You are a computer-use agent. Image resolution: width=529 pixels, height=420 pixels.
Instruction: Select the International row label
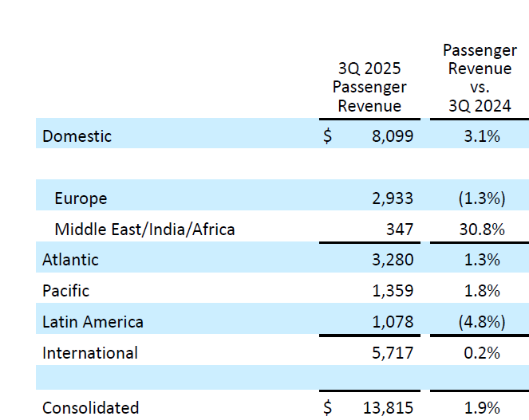click(x=90, y=353)
